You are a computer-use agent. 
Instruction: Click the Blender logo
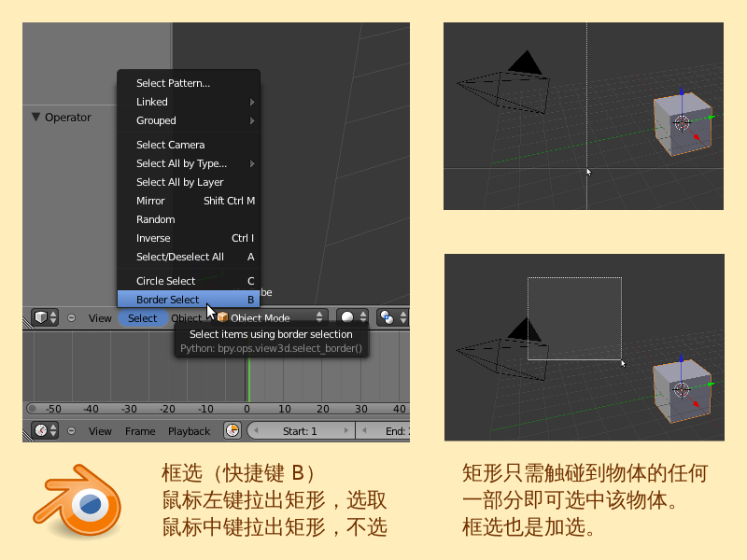[78, 499]
